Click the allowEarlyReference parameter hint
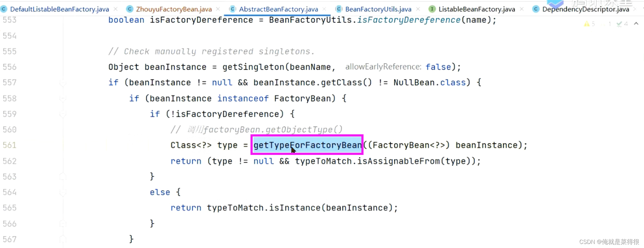 point(383,67)
